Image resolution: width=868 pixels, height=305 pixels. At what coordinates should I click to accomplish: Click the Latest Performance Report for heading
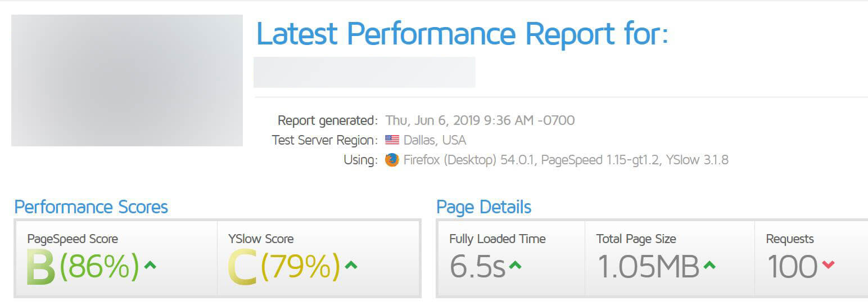pyautogui.click(x=462, y=34)
